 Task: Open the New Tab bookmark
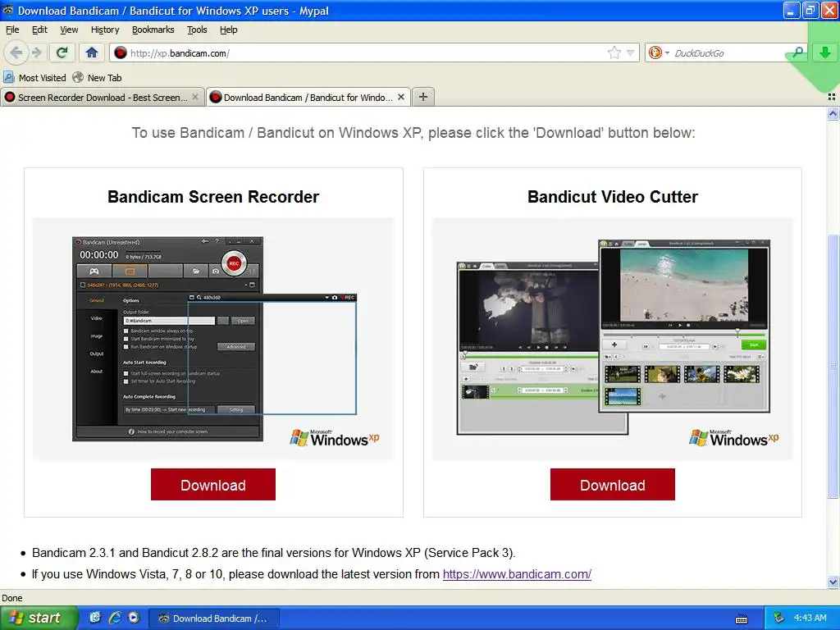click(x=98, y=78)
